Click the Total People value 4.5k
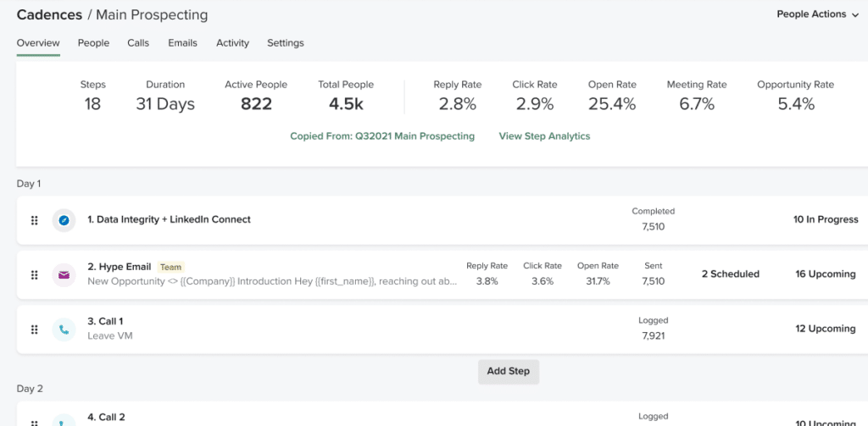This screenshot has width=868, height=426. coord(346,104)
